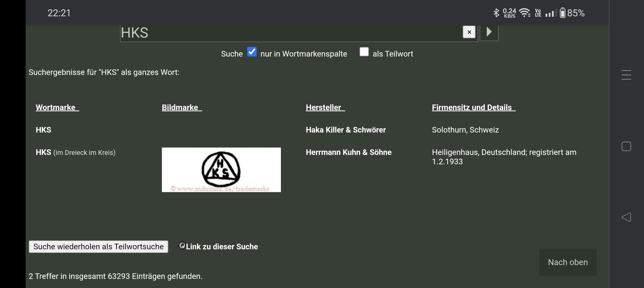Select 'Herrmann Kuhn & Söhne' manufacturer text
644x288 pixels.
click(349, 152)
